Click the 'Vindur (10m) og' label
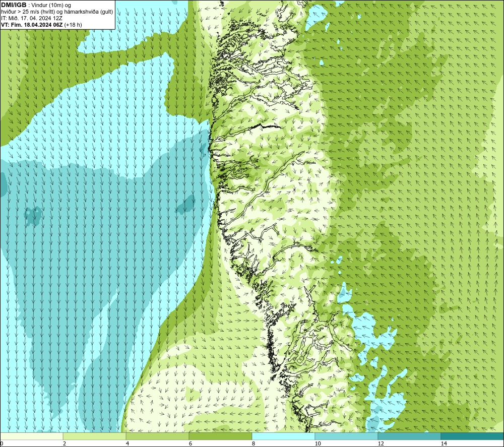504x447 pixels. point(51,5)
